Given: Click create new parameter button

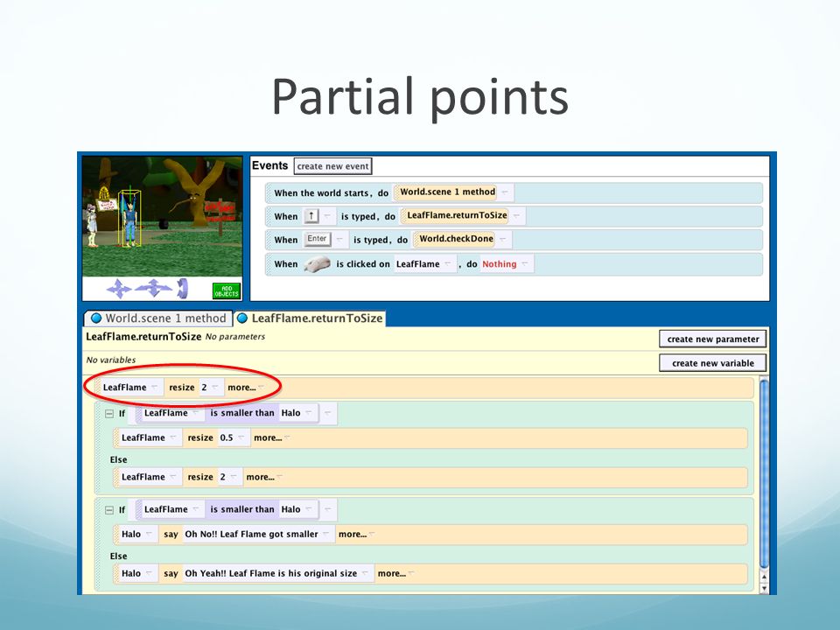Looking at the screenshot, I should pyautogui.click(x=712, y=339).
